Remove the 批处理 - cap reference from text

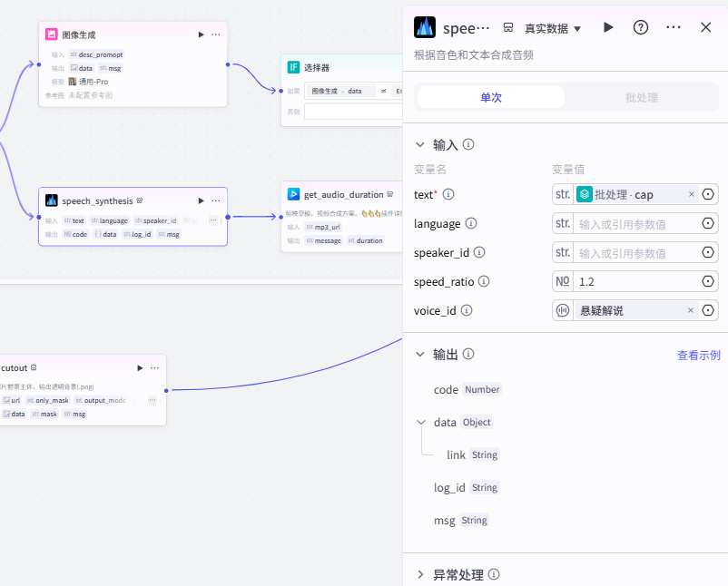click(x=692, y=194)
